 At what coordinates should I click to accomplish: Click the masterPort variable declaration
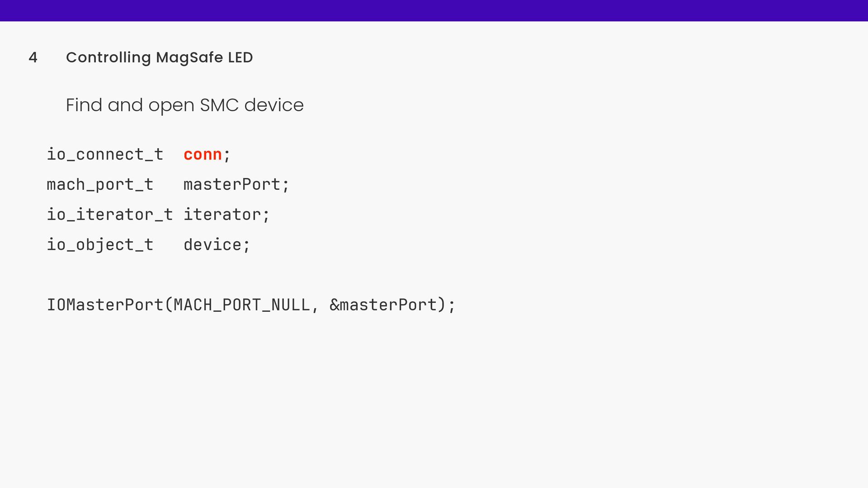pyautogui.click(x=232, y=184)
